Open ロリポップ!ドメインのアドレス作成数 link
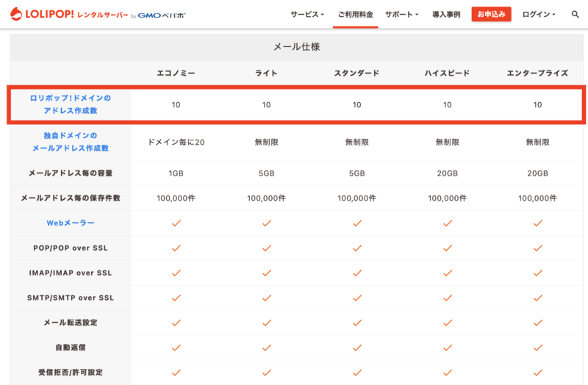 (71, 104)
